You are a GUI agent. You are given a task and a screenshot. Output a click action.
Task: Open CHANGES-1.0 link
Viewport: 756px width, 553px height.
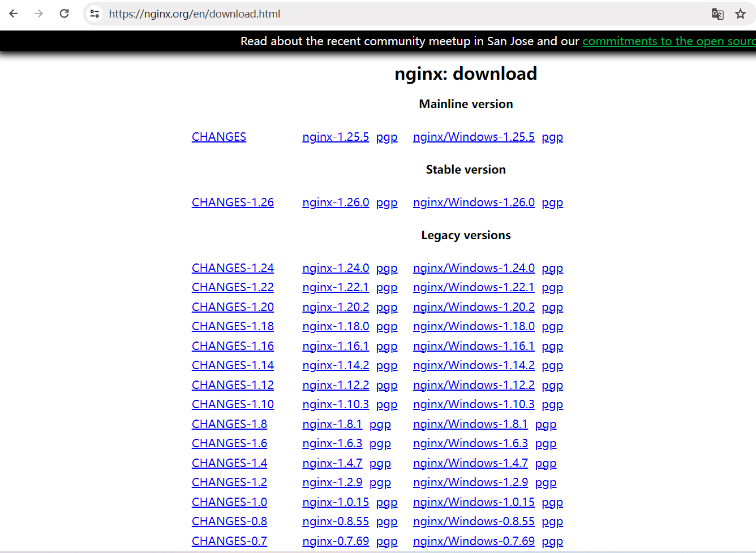coord(229,502)
